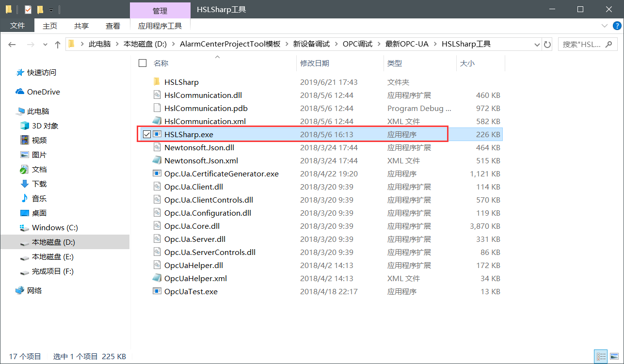This screenshot has width=624, height=364.
Task: Switch to the 主页 ribbon tab
Action: point(50,26)
